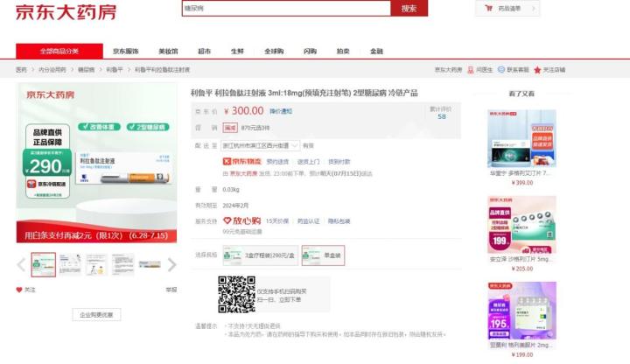Go to the 京东服饰 nav tab
This screenshot has height=364, width=630.
pos(126,52)
